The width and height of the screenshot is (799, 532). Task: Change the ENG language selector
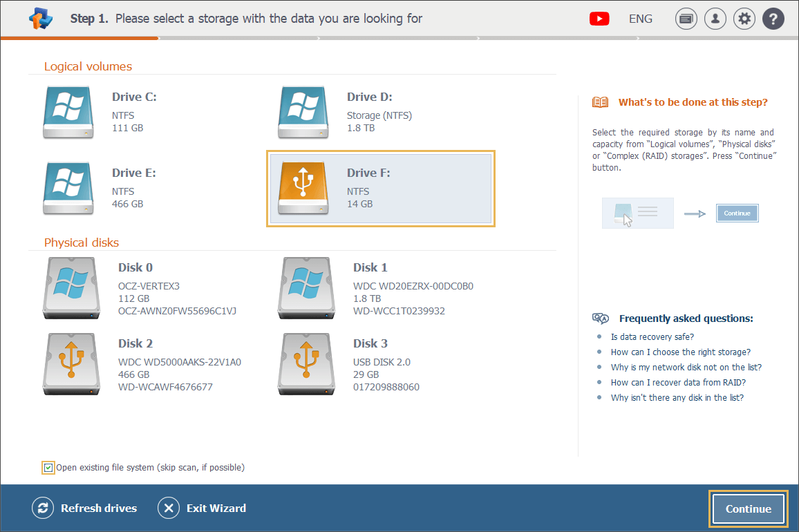(641, 19)
